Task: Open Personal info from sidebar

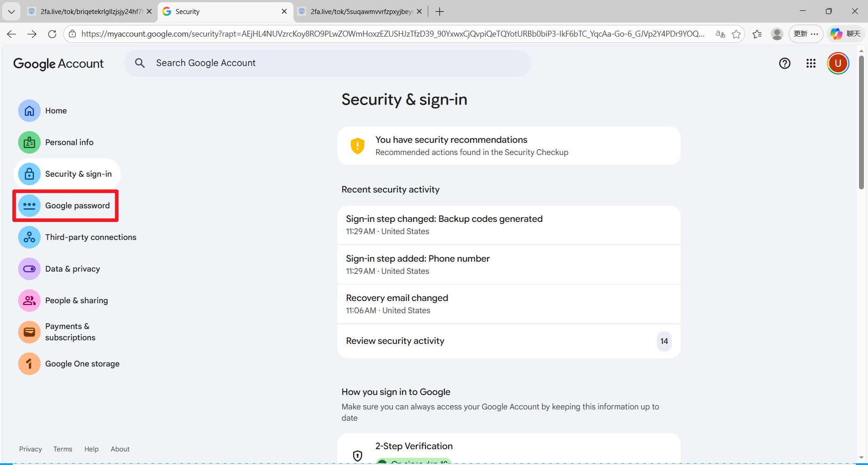Action: [x=69, y=142]
